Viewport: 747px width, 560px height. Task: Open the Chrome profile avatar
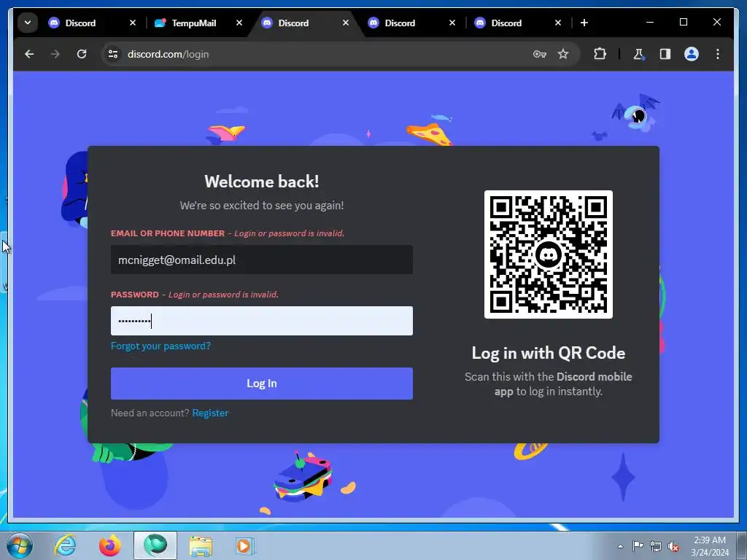click(x=692, y=54)
